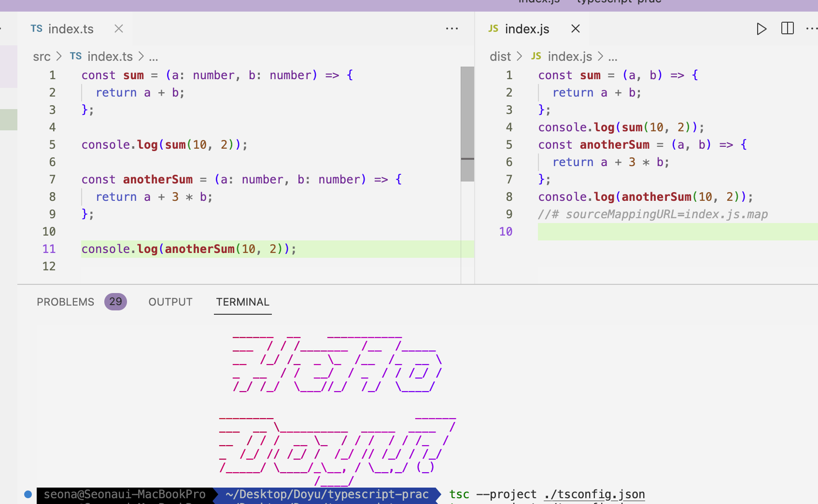Viewport: 818px width, 504px height.
Task: Click the JS file icon on the index.js tab
Action: (x=493, y=28)
